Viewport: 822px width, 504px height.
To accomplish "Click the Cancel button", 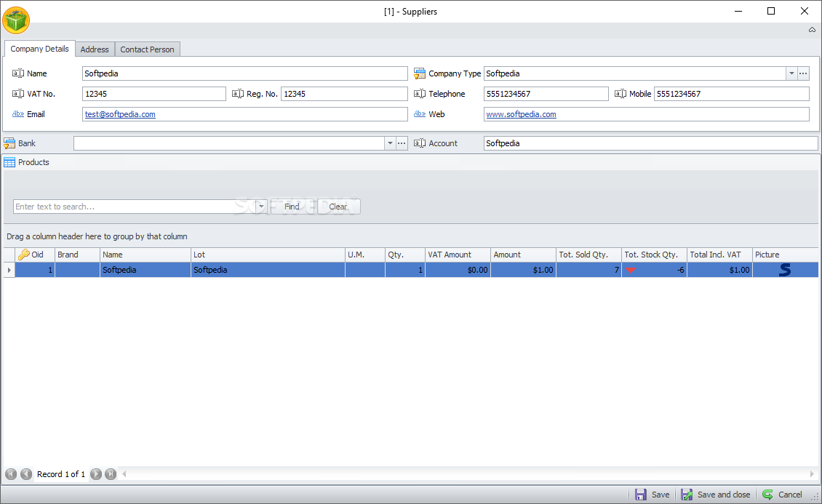I will click(x=782, y=495).
